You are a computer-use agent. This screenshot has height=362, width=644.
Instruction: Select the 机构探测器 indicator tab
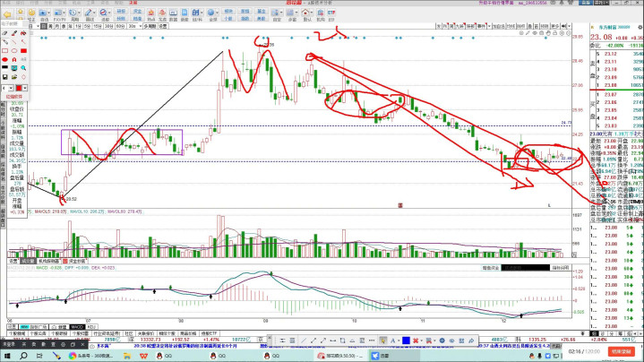49,262
